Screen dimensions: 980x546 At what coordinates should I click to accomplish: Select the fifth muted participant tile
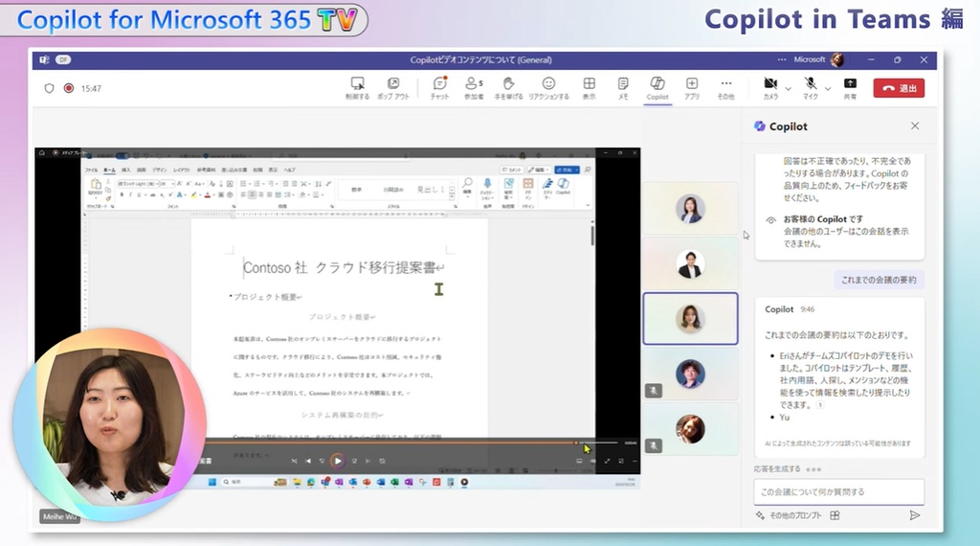coord(690,429)
